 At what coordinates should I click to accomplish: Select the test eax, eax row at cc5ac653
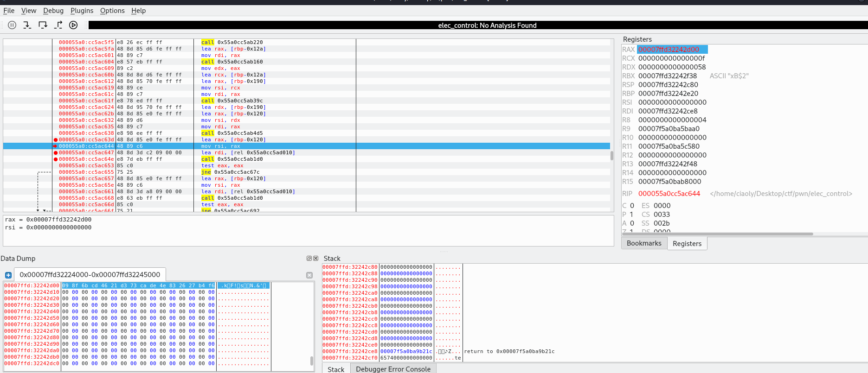(306, 165)
